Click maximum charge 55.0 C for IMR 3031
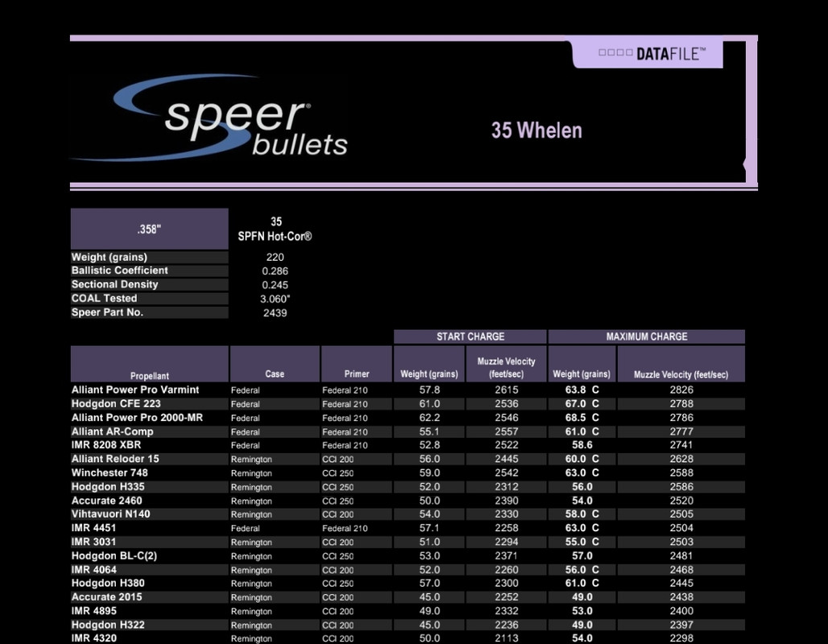Viewport: 828px width, 644px height. 582,542
